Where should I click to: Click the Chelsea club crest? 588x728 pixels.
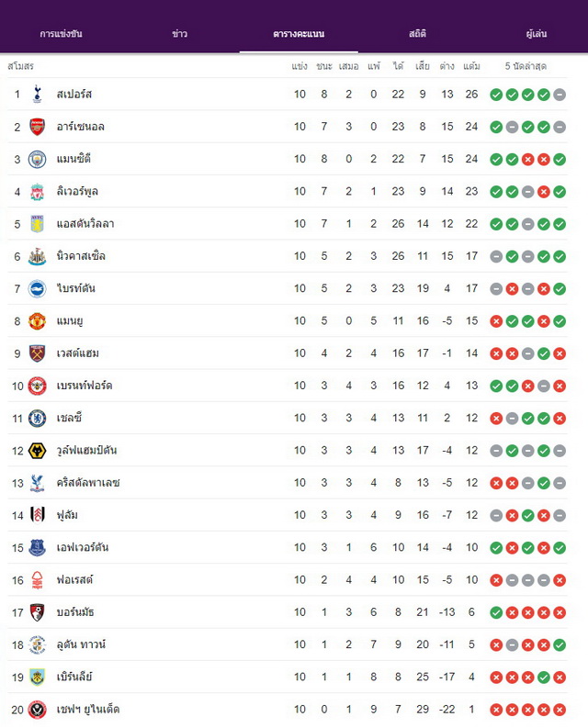(37, 418)
